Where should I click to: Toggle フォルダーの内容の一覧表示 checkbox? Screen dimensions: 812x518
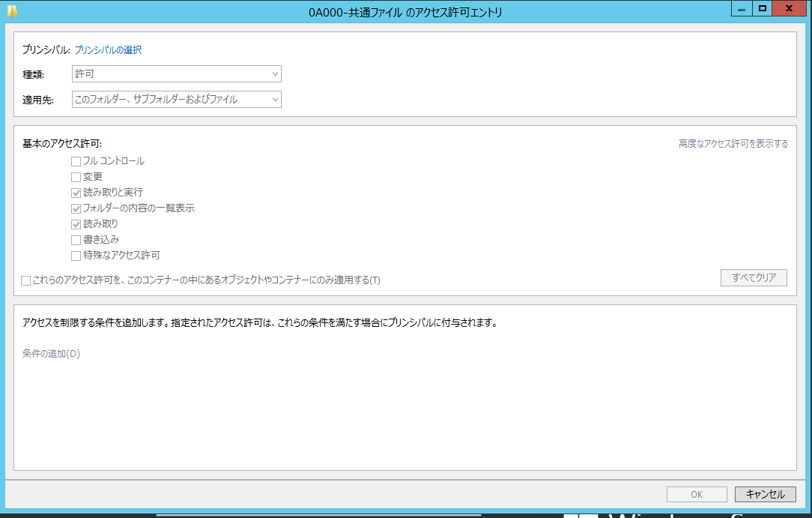76,208
